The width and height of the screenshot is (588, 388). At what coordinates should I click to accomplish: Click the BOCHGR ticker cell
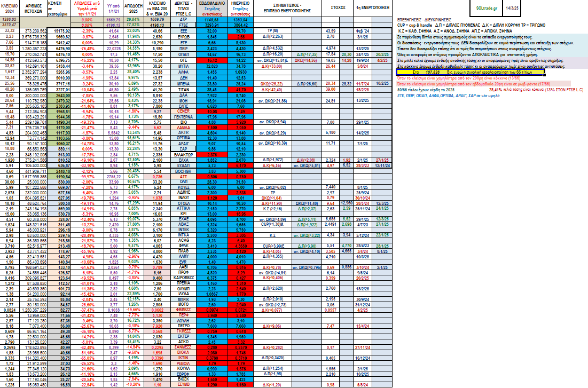[x=184, y=171]
